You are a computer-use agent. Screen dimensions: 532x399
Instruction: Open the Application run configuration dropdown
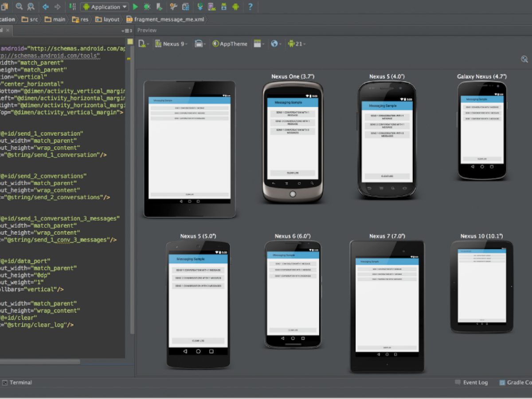pyautogui.click(x=105, y=7)
